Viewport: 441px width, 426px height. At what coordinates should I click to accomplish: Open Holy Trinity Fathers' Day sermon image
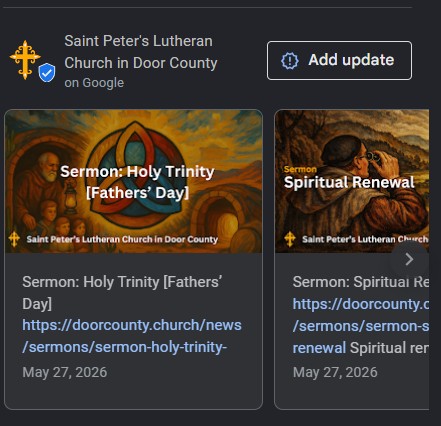[134, 181]
